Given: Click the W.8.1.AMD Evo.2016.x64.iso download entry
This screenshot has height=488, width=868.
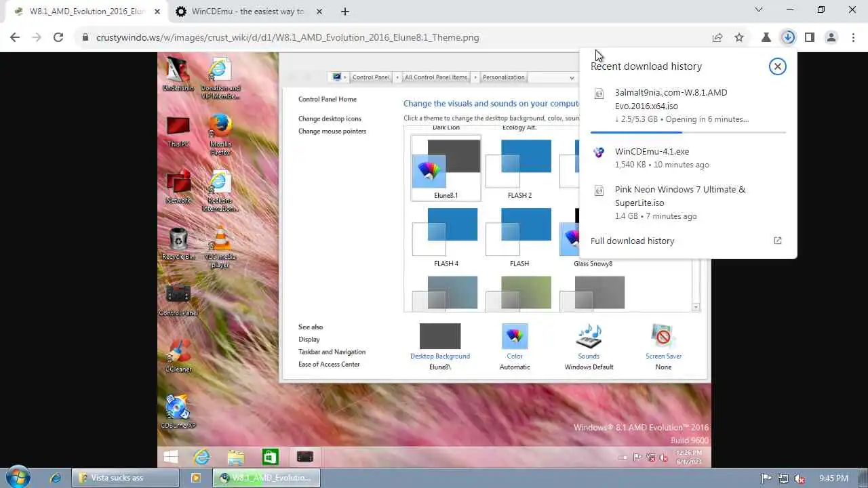Looking at the screenshot, I should pyautogui.click(x=688, y=106).
